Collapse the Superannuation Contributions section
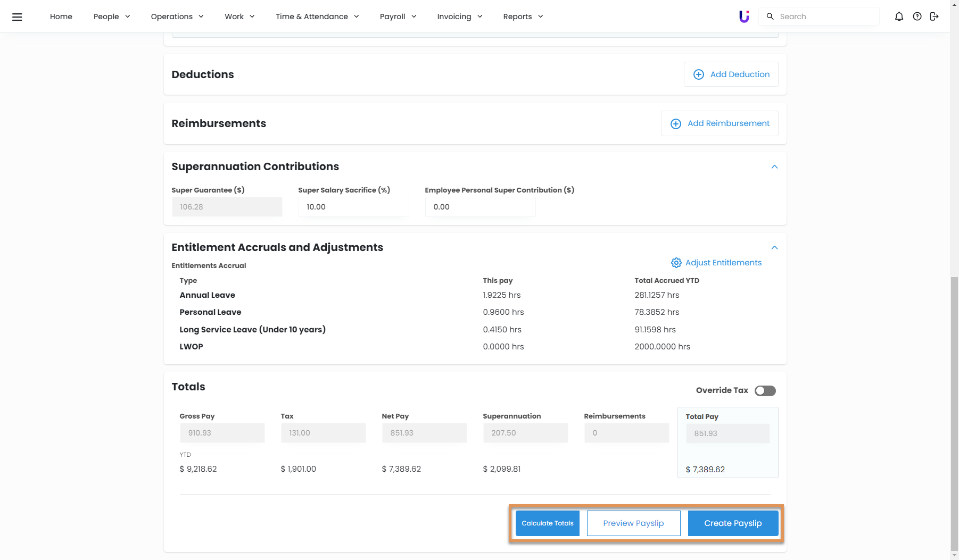Viewport: 959px width, 560px height. (x=774, y=167)
